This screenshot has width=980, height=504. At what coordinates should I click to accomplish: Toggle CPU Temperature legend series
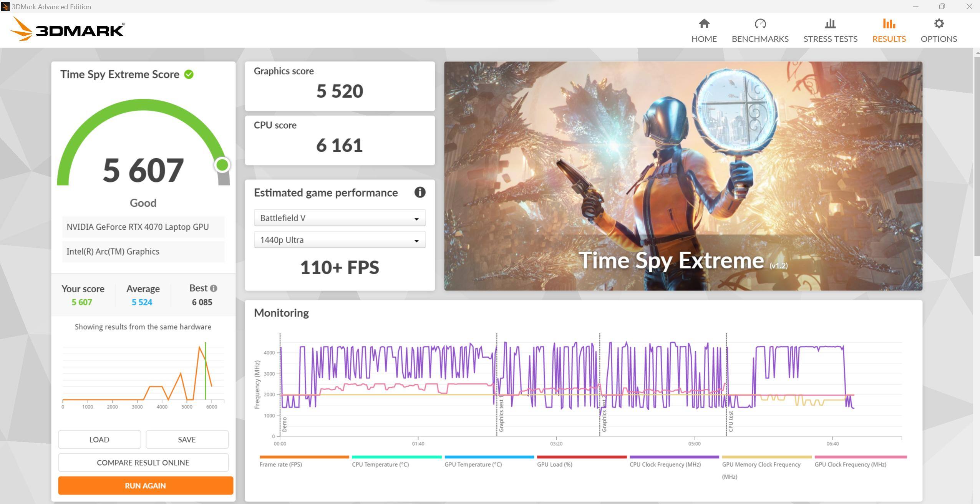(x=380, y=464)
